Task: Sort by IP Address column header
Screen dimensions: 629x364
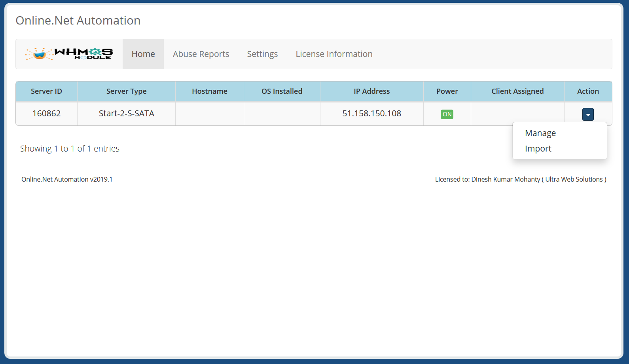Action: tap(372, 91)
